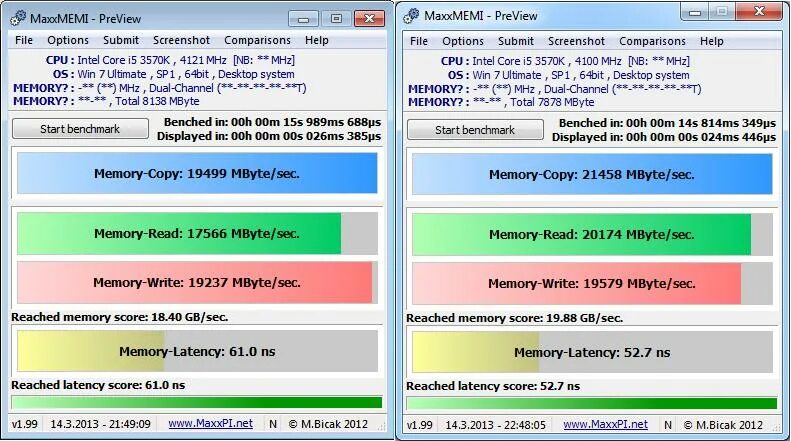The height and width of the screenshot is (441, 791).
Task: Open Help menu in right window
Action: coord(711,41)
